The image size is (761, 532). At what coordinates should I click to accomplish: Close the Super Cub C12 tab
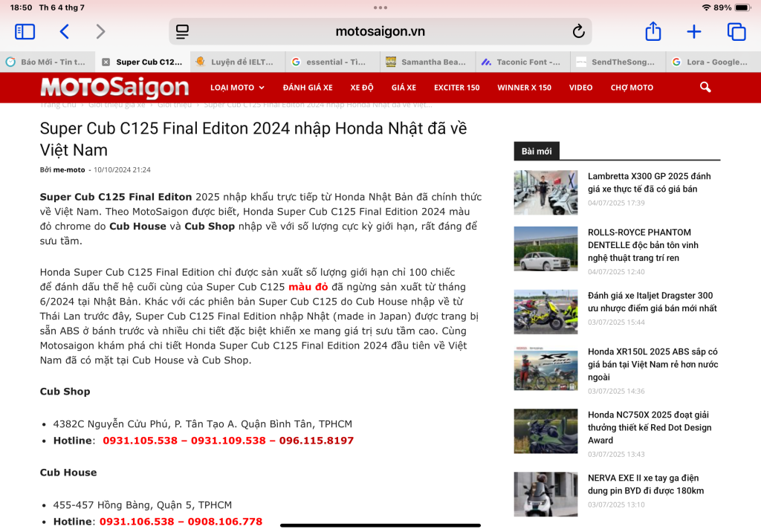pos(106,62)
